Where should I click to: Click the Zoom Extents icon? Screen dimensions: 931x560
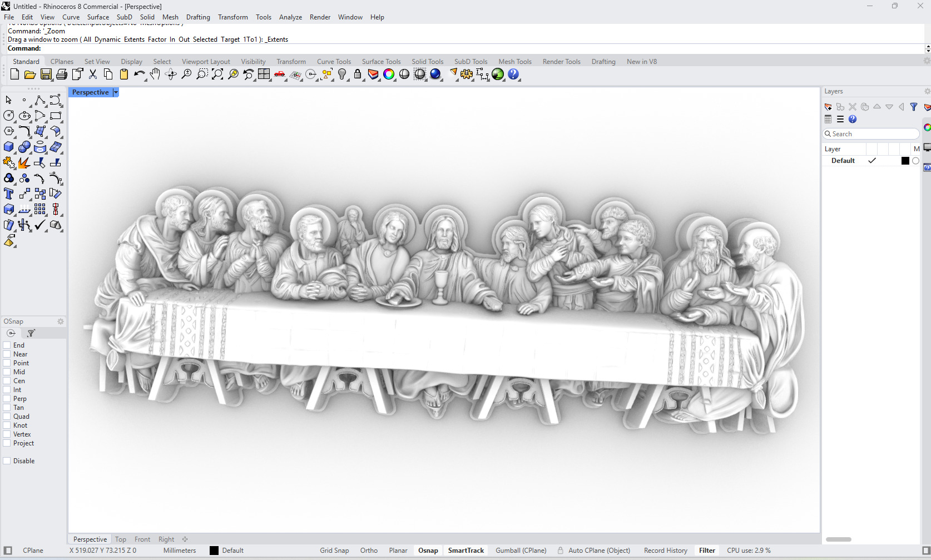point(217,75)
